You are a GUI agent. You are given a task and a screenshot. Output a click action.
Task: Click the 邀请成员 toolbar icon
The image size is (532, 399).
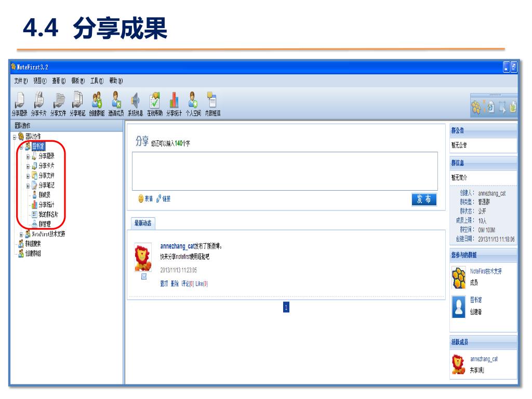[x=116, y=104]
